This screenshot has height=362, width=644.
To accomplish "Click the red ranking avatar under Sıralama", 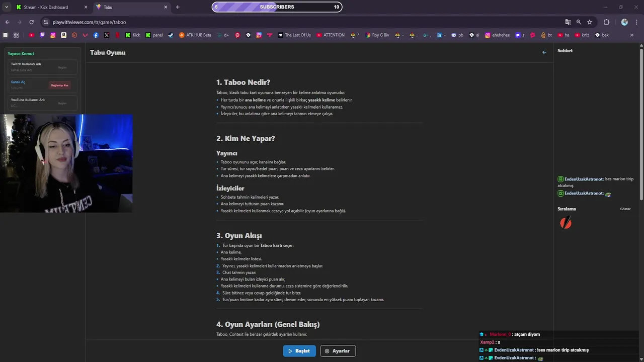I will (566, 222).
